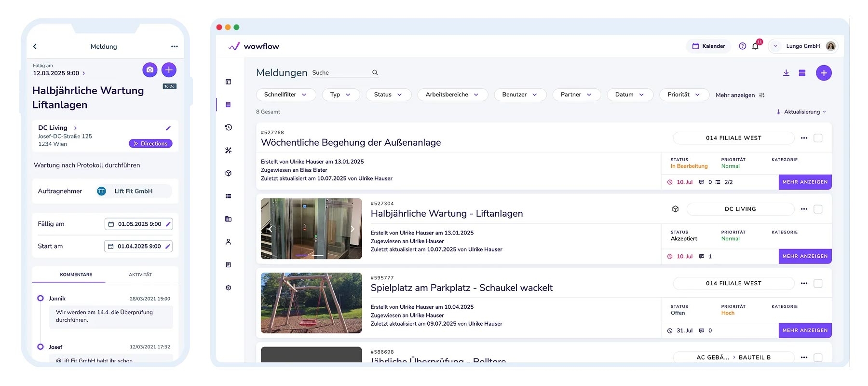Select the Kommentare tab
The image size is (868, 386).
(x=76, y=275)
